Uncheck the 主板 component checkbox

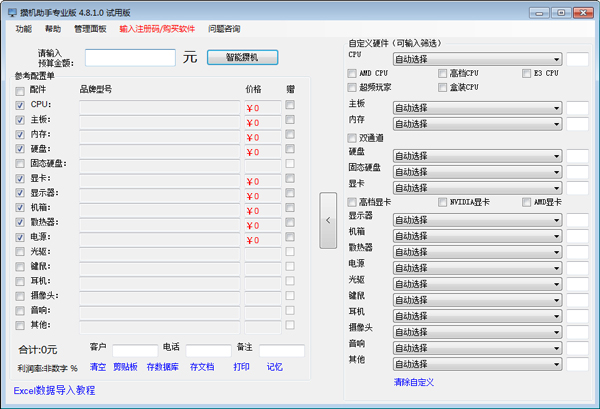tap(20, 120)
